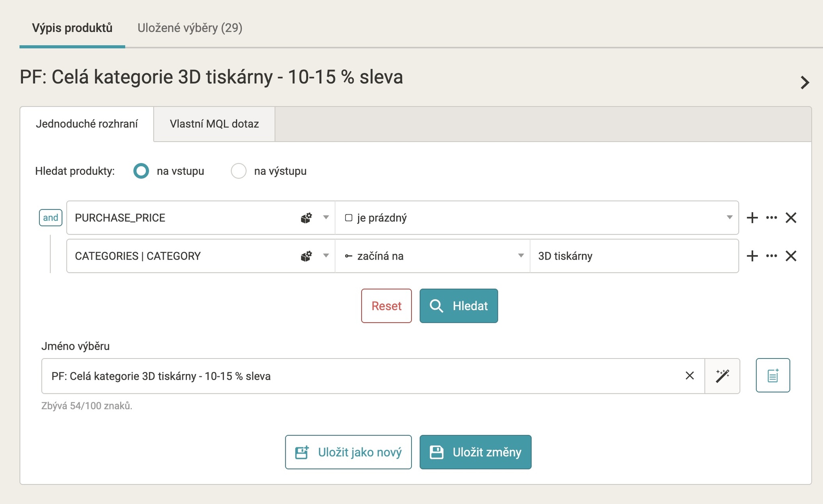Switch to 'Vlastní MQL dotaz' tab

click(214, 124)
